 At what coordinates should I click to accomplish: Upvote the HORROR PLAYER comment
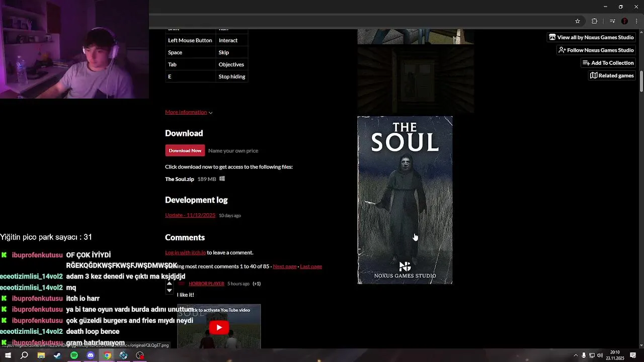169,283
